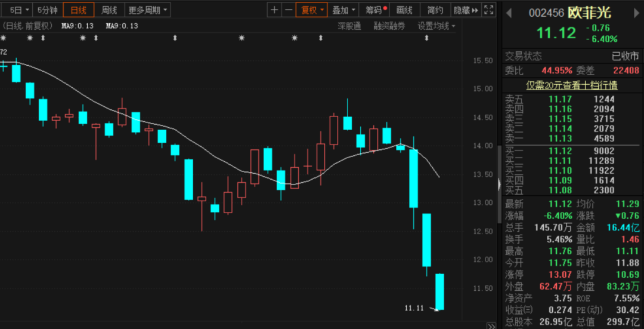Expand the 更多周期 dropdown
Viewport: 644px width, 329px height.
148,10
